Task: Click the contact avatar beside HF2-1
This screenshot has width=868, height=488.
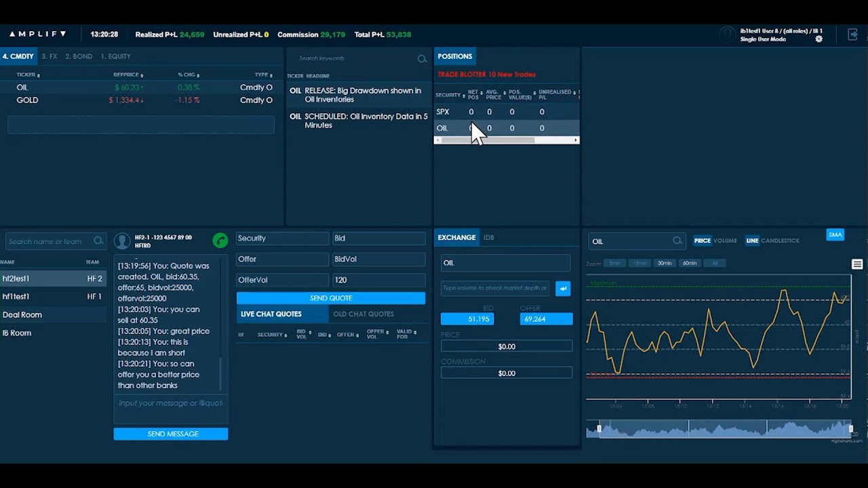Action: (x=122, y=241)
